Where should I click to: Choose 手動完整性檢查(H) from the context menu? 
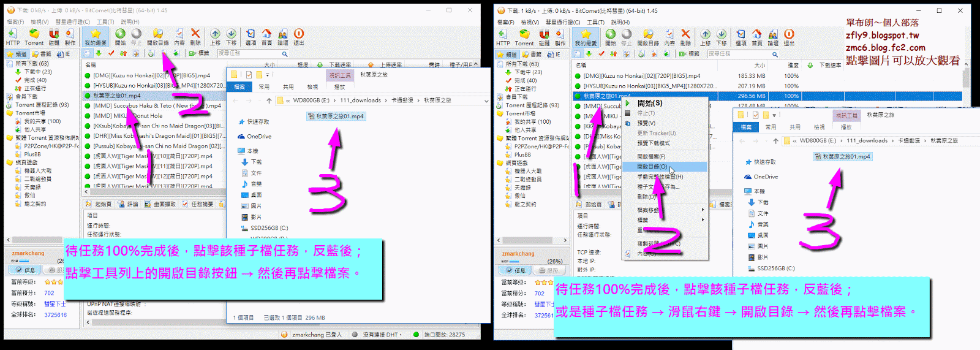coord(665,177)
